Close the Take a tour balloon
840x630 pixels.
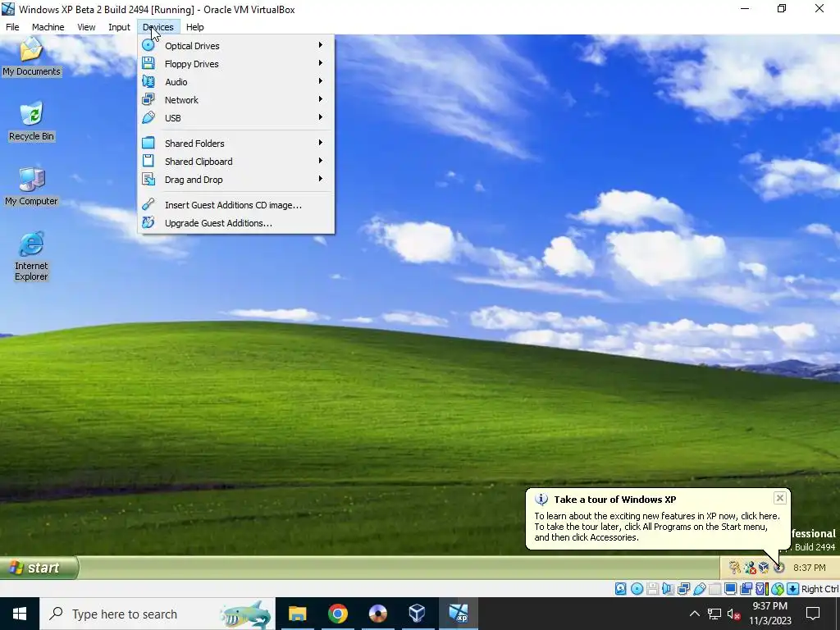click(780, 498)
